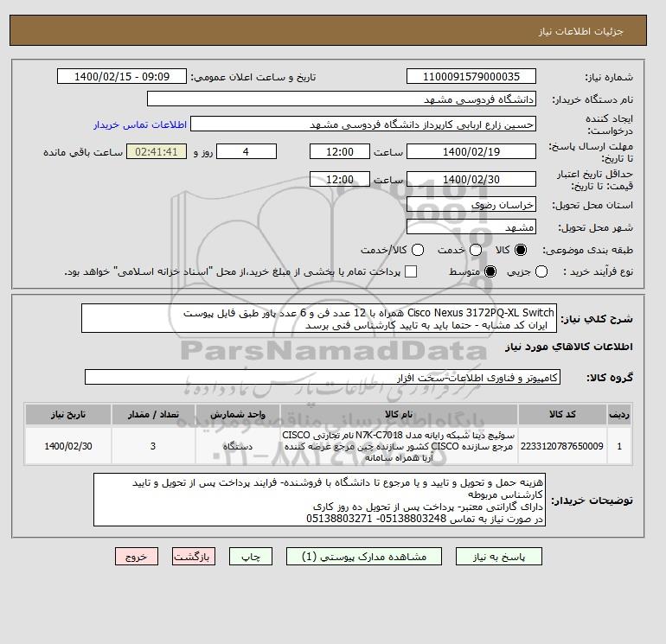Click the تاریخ نیاز column header
Image resolution: width=666 pixels, height=644 pixels.
tap(68, 414)
